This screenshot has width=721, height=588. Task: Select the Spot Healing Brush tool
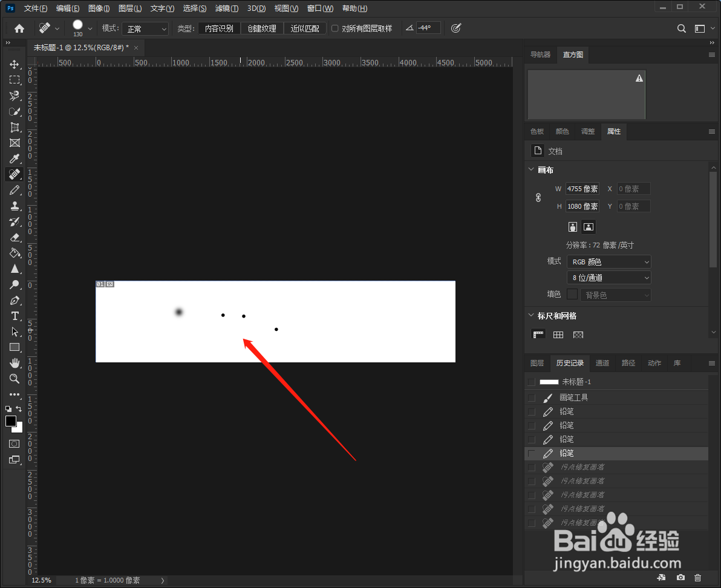tap(15, 174)
